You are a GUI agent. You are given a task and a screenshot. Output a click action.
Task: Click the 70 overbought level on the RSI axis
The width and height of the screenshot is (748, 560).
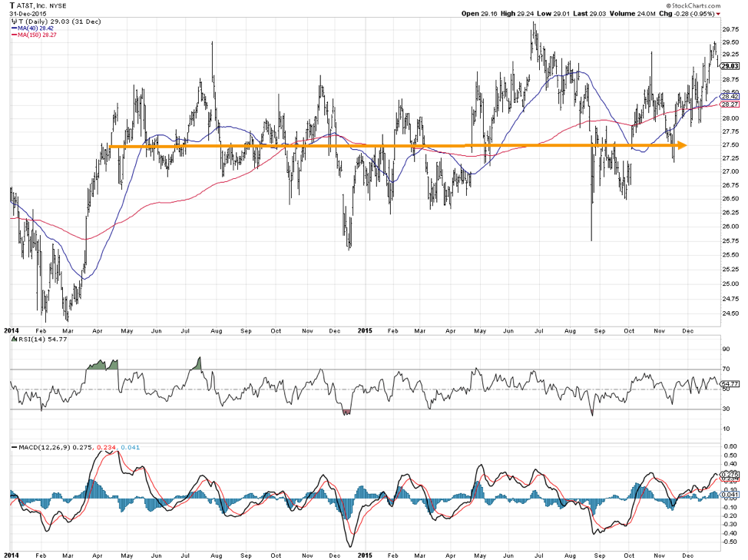[726, 369]
